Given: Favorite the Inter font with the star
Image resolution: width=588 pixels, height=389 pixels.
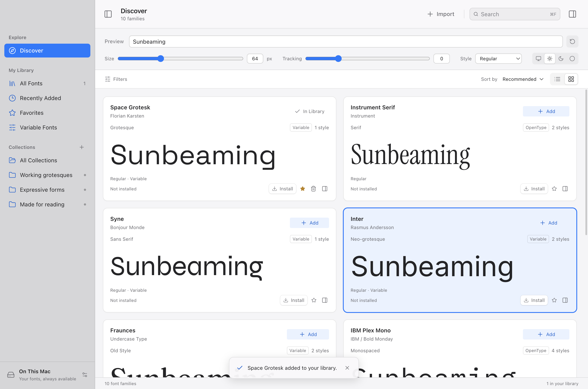Looking at the screenshot, I should [554, 300].
